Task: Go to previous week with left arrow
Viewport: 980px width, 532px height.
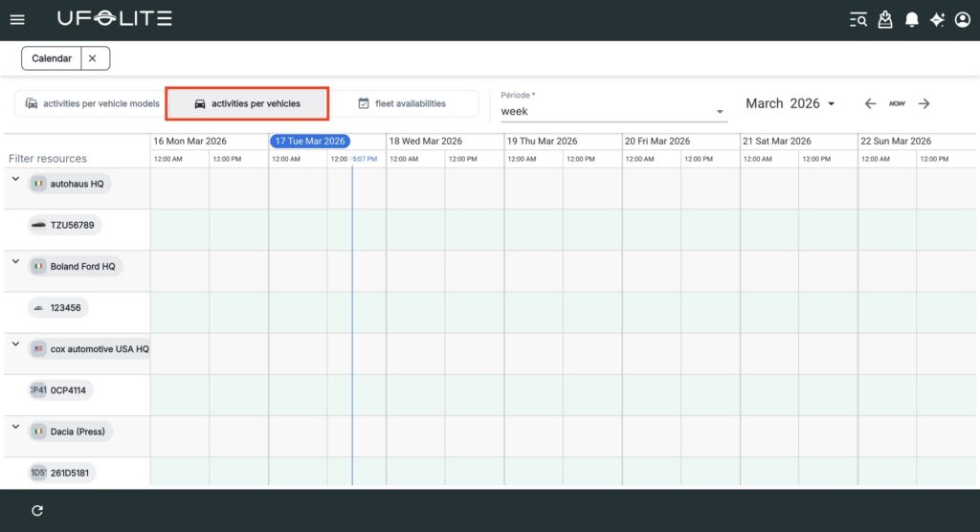Action: point(870,103)
